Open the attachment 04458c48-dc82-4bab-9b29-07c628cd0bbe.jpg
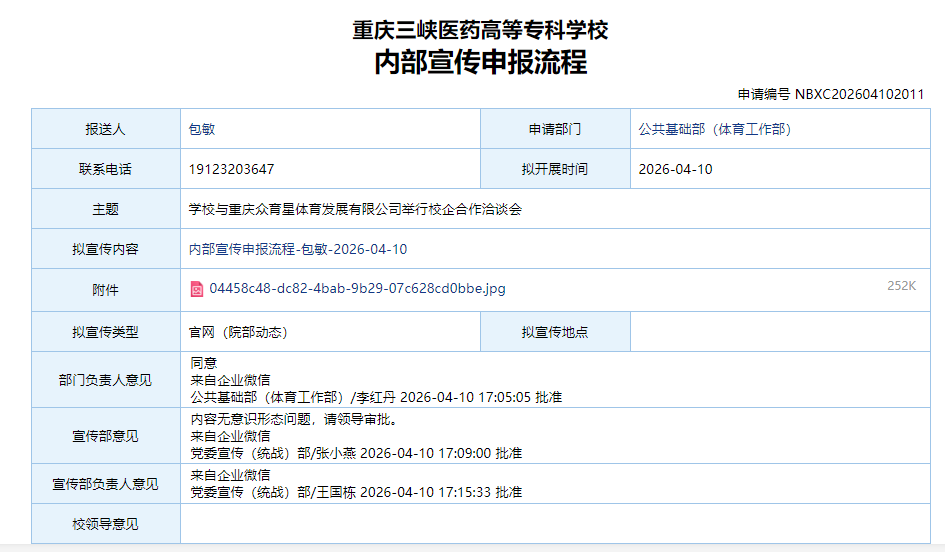Image resolution: width=945 pixels, height=552 pixels. point(357,289)
